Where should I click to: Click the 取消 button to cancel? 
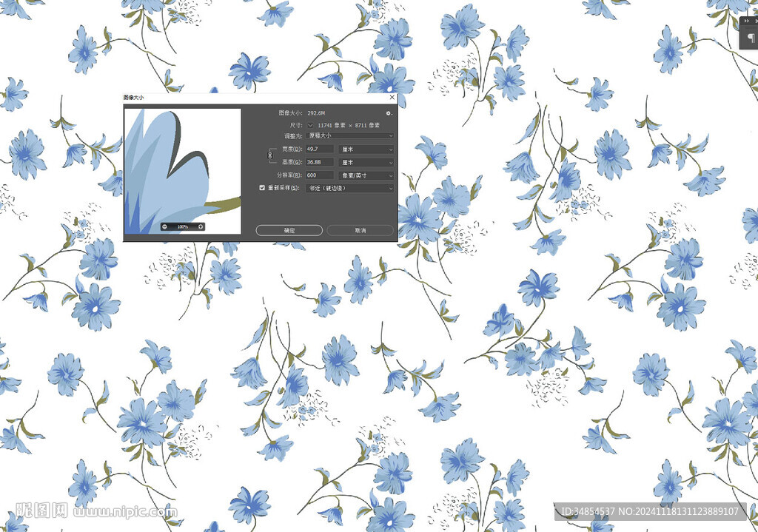(360, 231)
